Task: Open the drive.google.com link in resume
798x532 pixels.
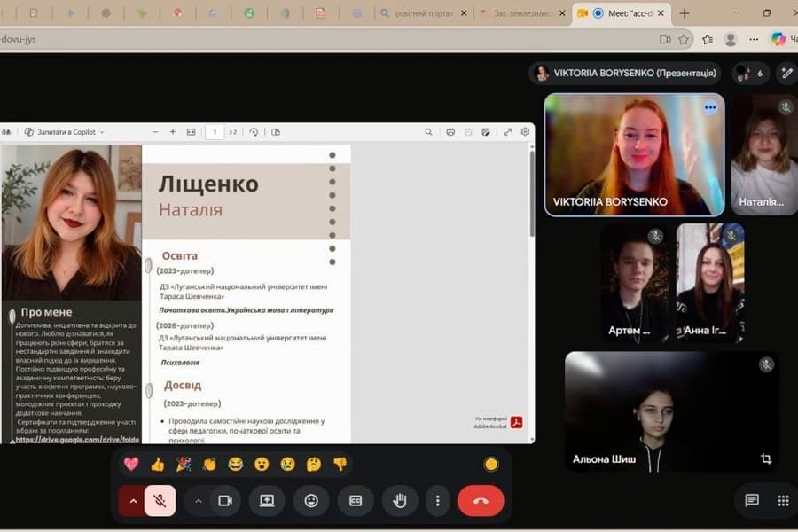Action: click(x=77, y=440)
